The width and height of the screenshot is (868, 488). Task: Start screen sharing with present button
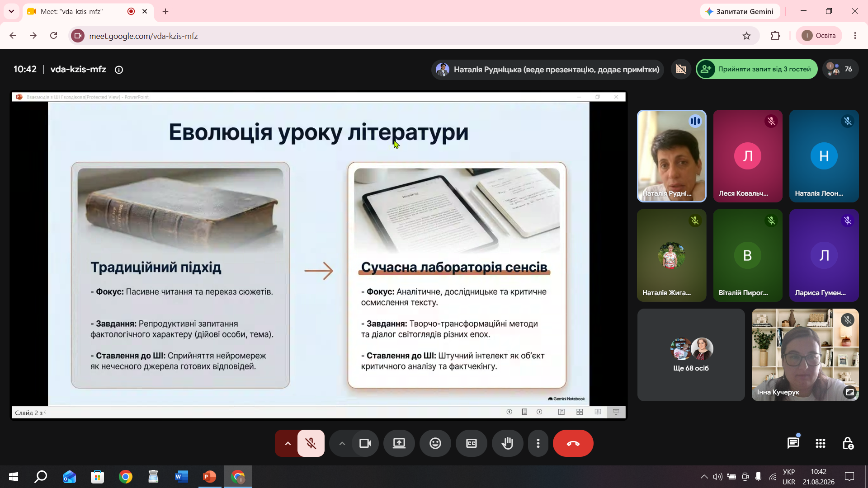pos(399,443)
